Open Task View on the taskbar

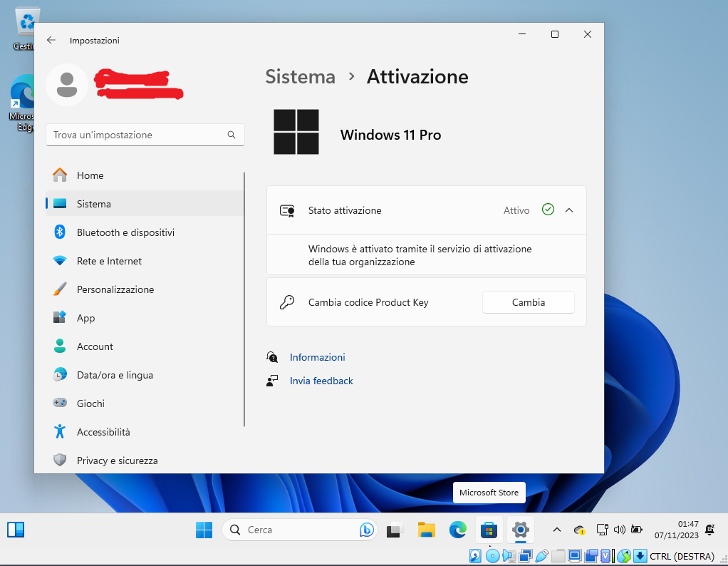click(395, 530)
